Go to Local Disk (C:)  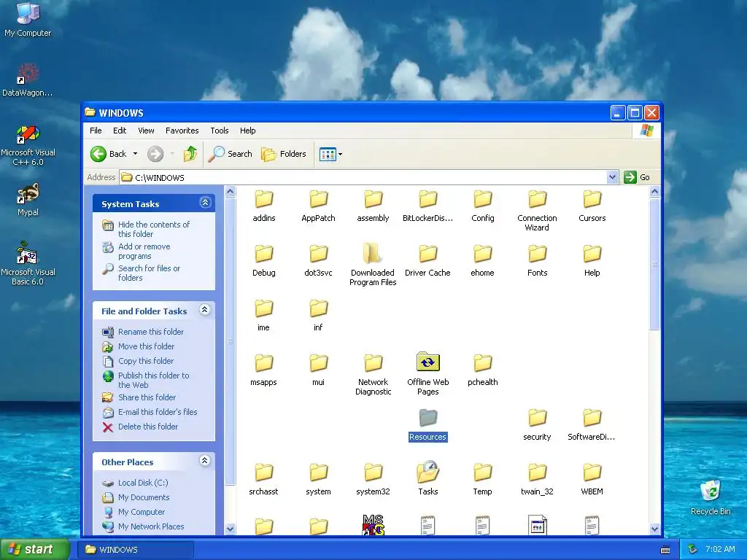[x=143, y=483]
